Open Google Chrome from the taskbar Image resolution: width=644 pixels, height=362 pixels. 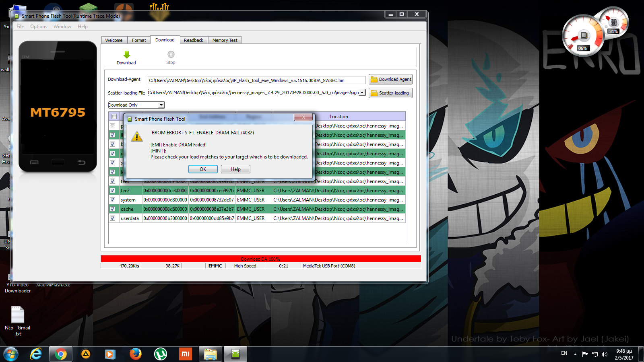pyautogui.click(x=61, y=354)
